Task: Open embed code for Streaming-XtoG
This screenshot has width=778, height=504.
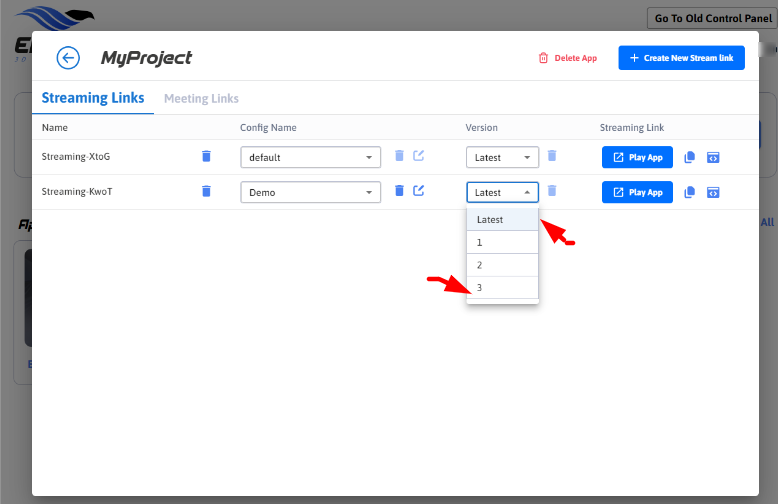Action: [713, 157]
